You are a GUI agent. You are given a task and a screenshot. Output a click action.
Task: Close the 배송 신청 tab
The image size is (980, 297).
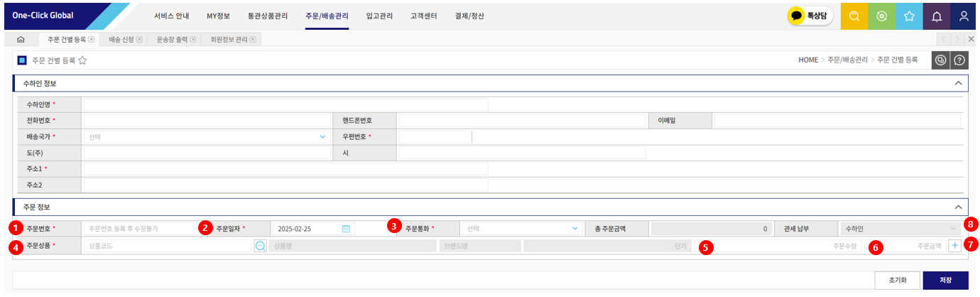point(139,39)
